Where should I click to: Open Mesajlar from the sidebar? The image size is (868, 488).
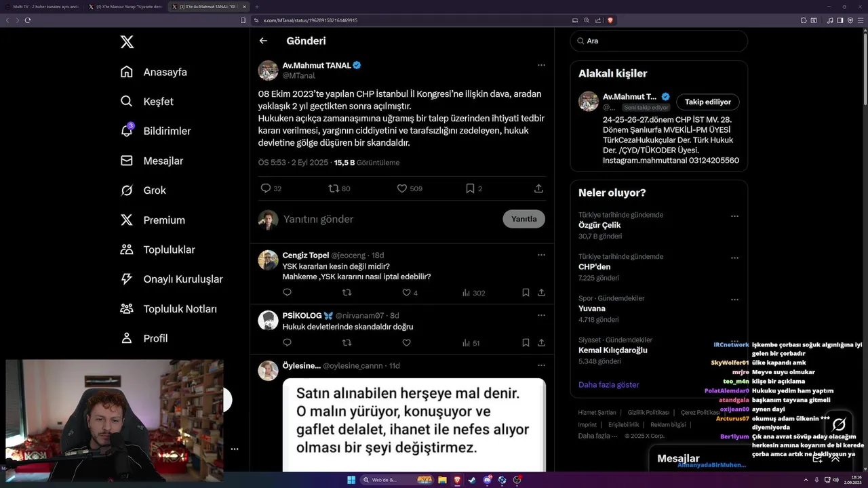click(152, 161)
